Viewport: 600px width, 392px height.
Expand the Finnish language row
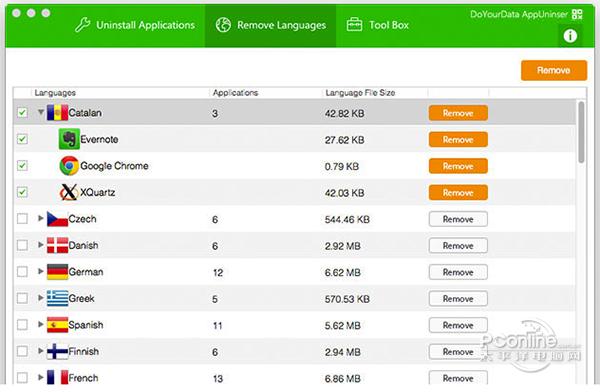tap(41, 351)
